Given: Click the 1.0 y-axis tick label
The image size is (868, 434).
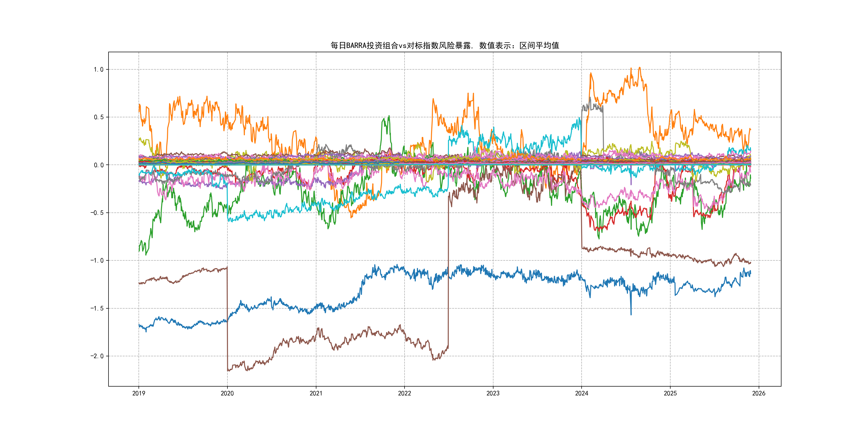Looking at the screenshot, I should 98,69.
